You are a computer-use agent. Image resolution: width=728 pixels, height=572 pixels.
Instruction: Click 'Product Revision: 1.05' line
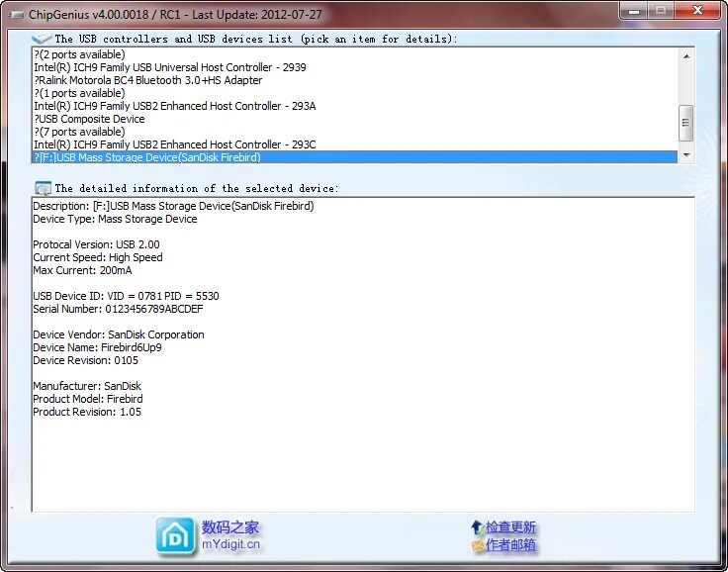(x=87, y=412)
